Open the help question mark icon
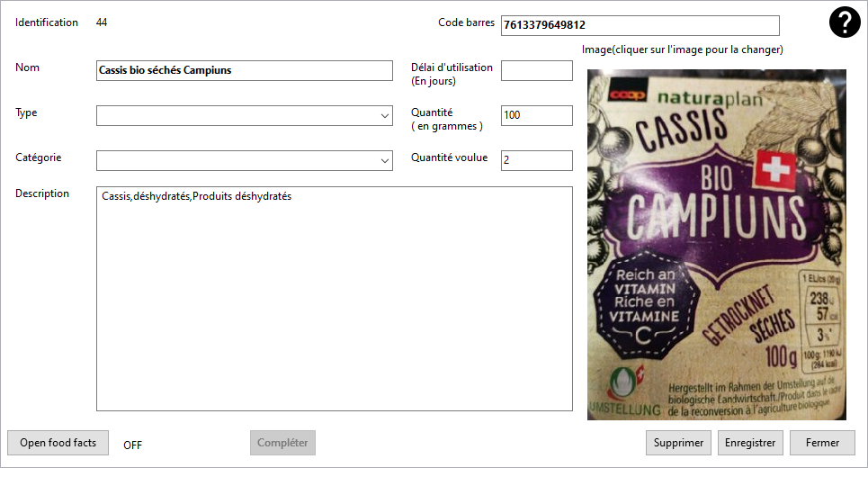The image size is (868, 495). [x=845, y=22]
